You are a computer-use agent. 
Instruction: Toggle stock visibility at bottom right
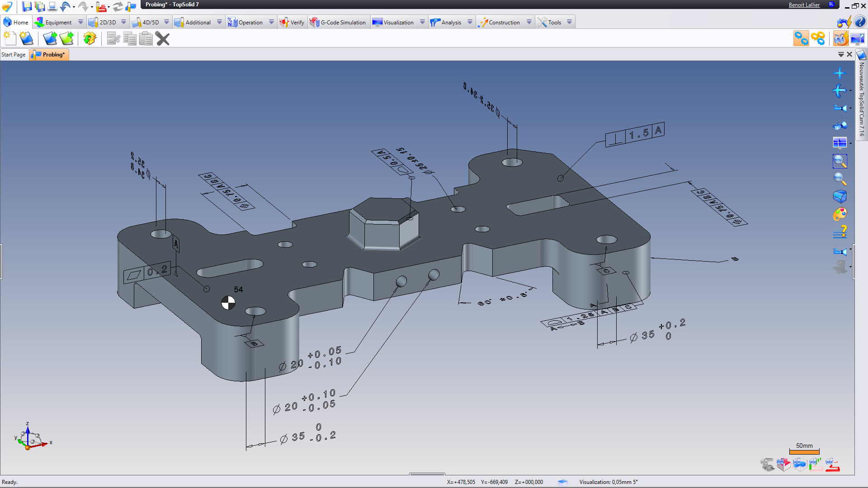(x=783, y=465)
